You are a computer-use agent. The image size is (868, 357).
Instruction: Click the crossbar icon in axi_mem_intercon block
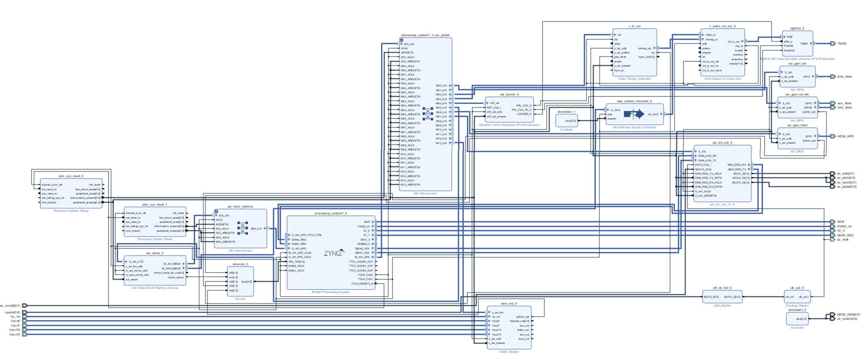[x=243, y=228]
